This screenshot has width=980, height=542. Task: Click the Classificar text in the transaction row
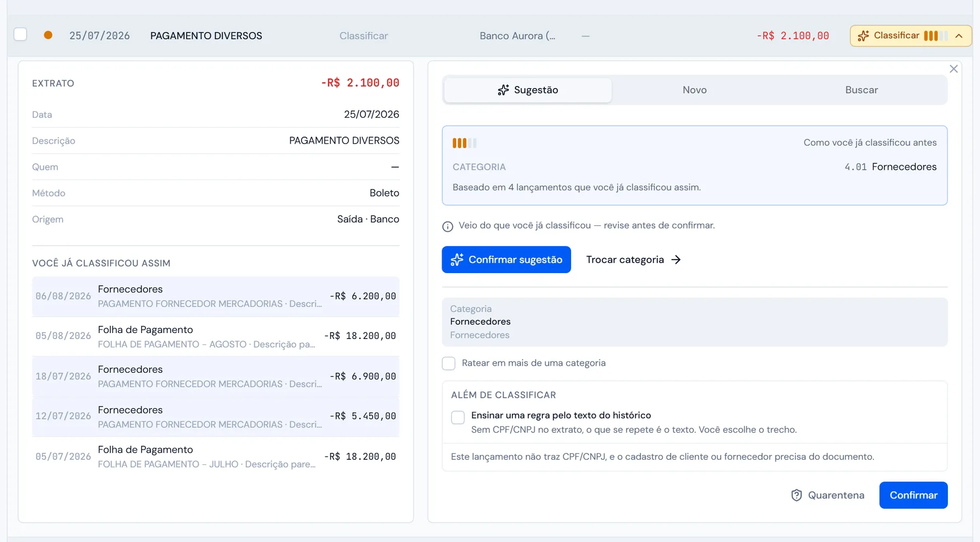click(x=364, y=36)
